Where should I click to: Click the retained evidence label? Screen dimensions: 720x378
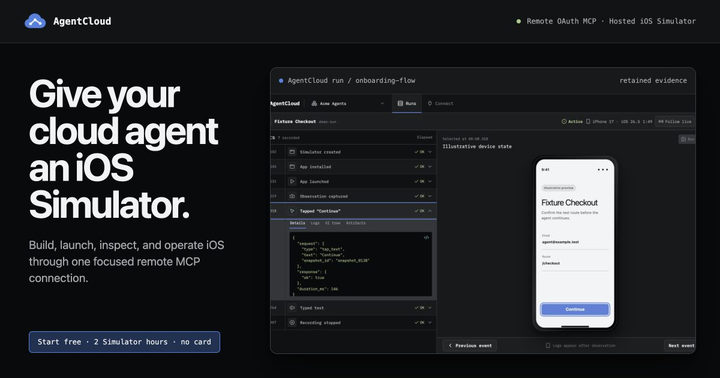(x=653, y=80)
